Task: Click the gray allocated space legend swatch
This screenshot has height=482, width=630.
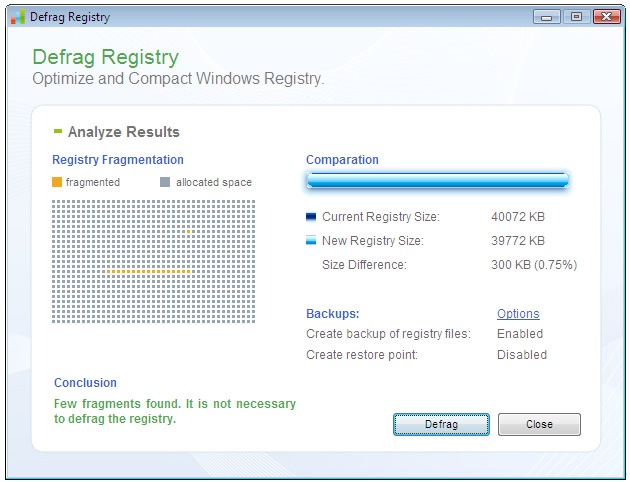Action: [x=165, y=182]
